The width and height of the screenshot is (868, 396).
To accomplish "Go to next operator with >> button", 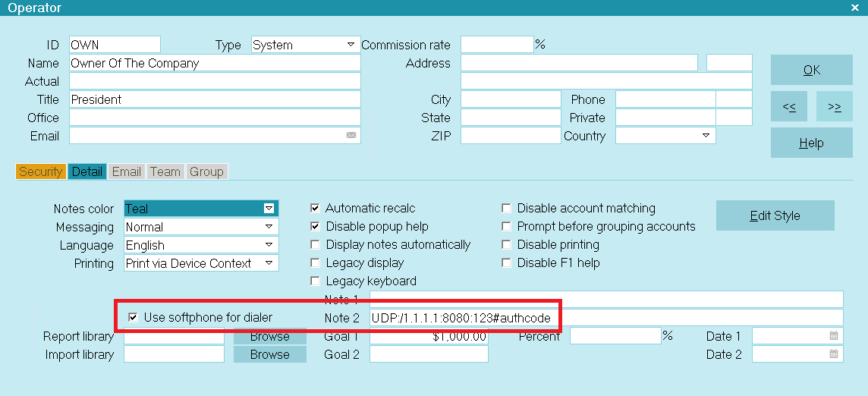I will coord(834,106).
